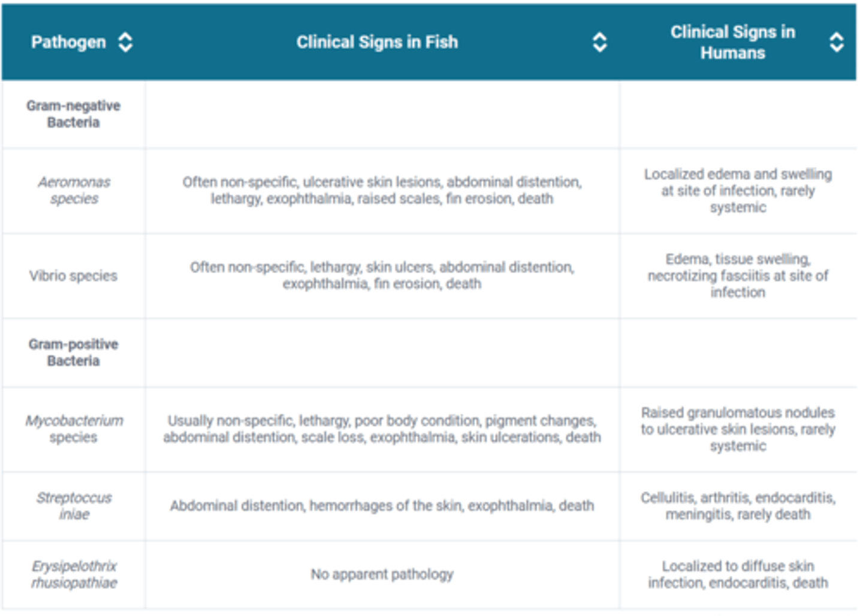Click the Pathogen column header text

68,42
